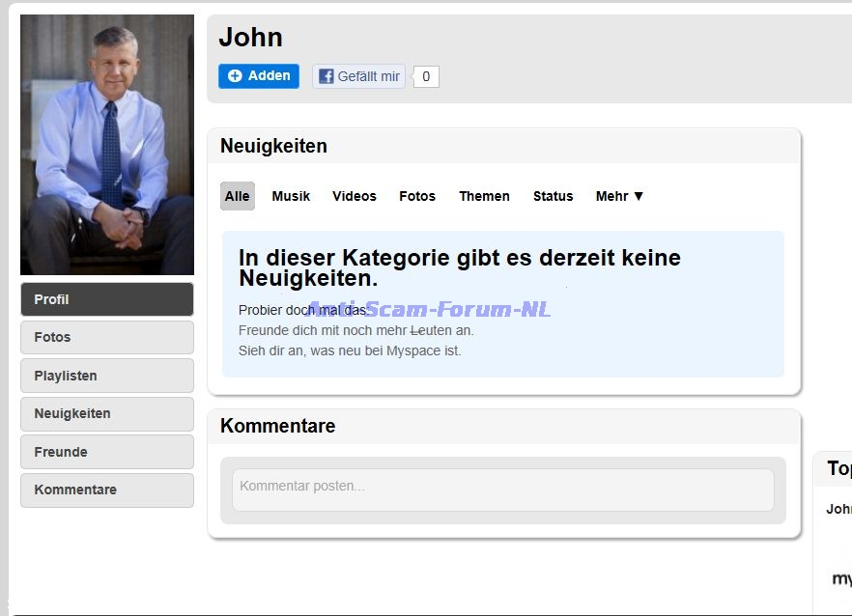Open John's profile photo
This screenshot has height=616, width=852.
click(x=107, y=145)
